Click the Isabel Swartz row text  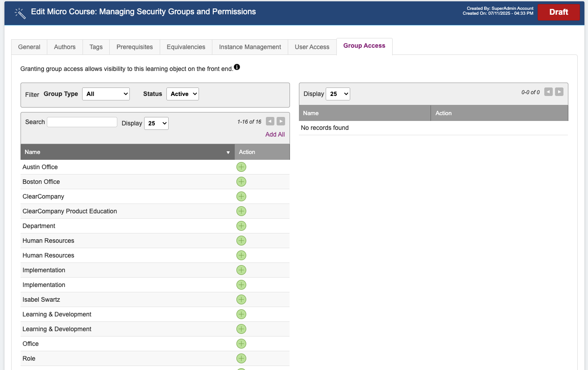pos(41,299)
